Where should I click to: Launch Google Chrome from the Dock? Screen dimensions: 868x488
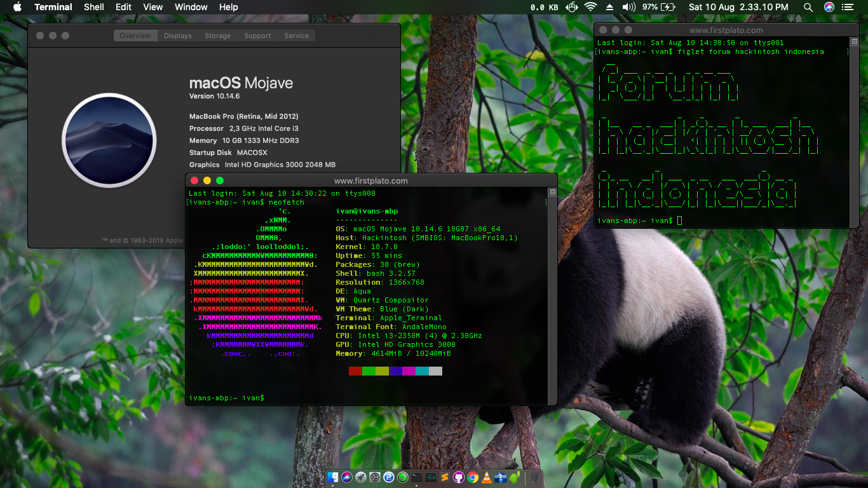[x=473, y=477]
